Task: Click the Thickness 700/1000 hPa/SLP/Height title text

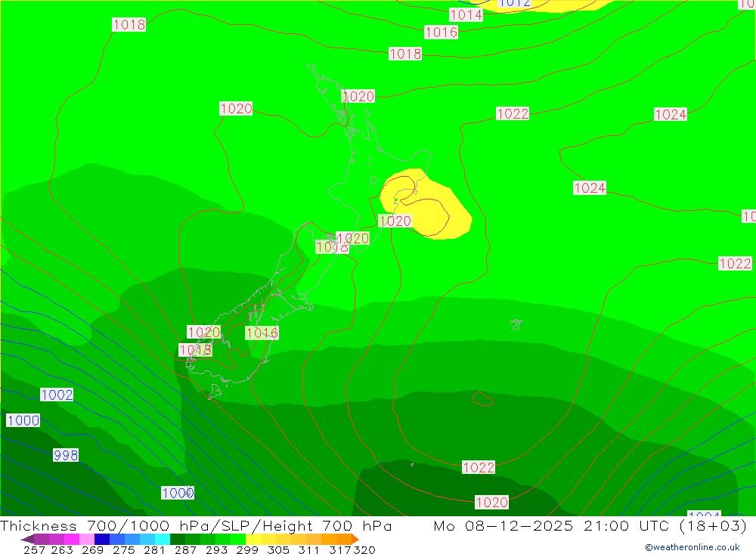Action: [x=196, y=525]
